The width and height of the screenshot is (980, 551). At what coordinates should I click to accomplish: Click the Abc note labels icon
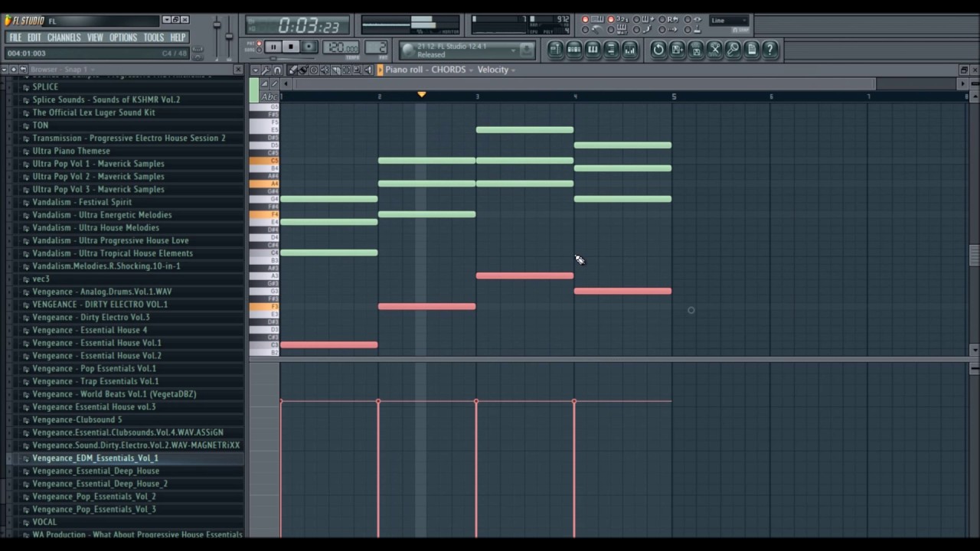tap(269, 96)
